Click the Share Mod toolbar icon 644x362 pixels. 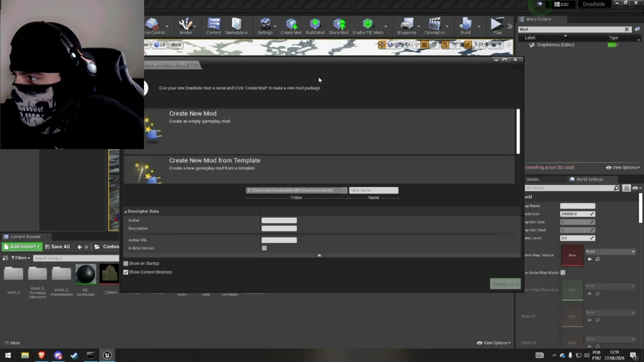(339, 26)
